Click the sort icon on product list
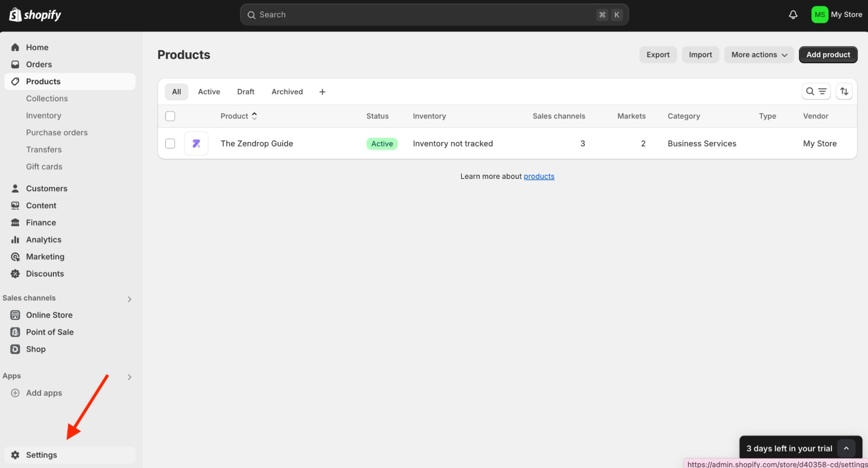The image size is (868, 468). (844, 91)
